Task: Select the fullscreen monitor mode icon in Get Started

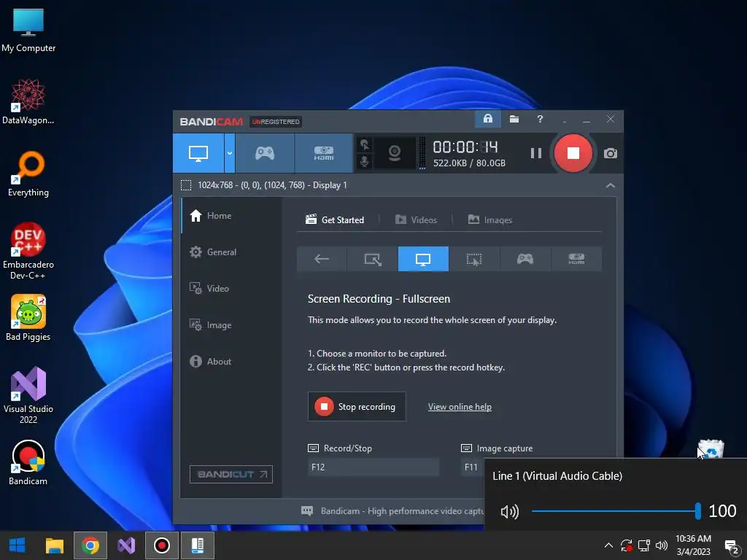Action: click(x=423, y=259)
